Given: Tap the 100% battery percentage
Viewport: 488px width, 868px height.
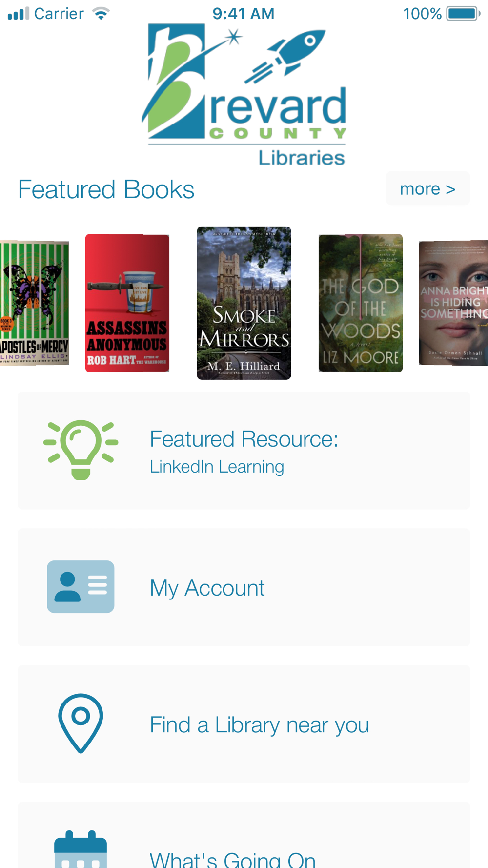Looking at the screenshot, I should [422, 14].
